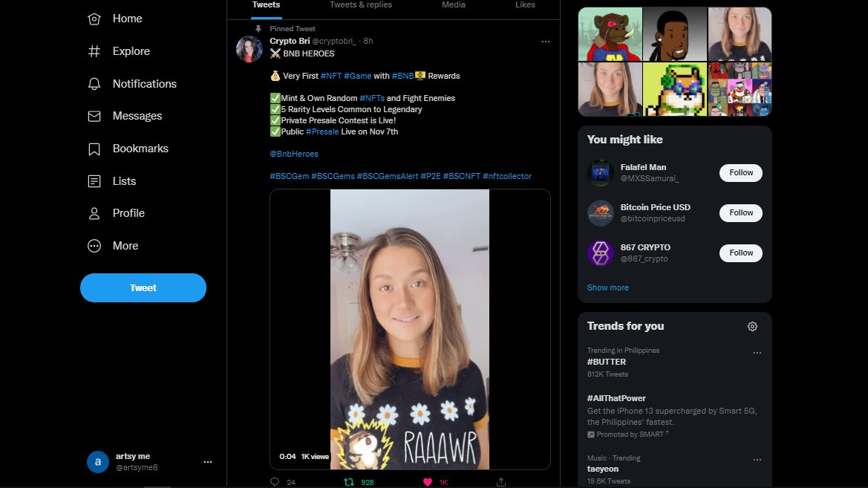The image size is (868, 488).
Task: Open the #BSCGem hashtag
Action: 290,176
